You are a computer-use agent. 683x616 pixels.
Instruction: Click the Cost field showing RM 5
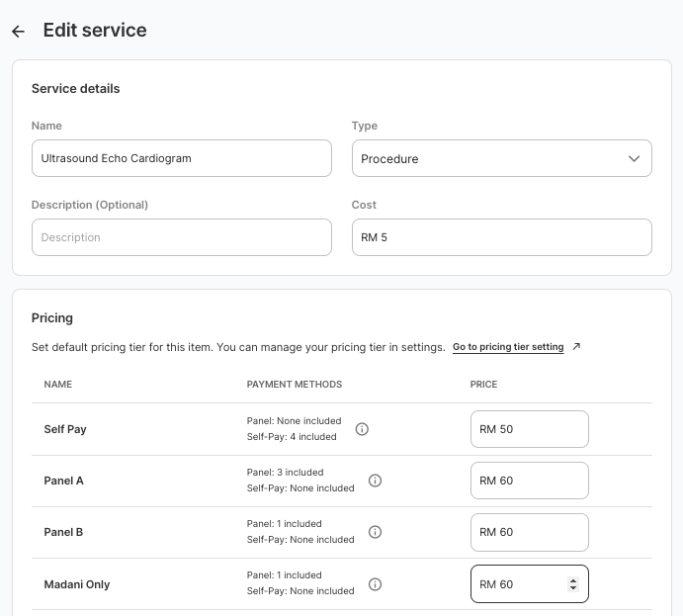(501, 237)
